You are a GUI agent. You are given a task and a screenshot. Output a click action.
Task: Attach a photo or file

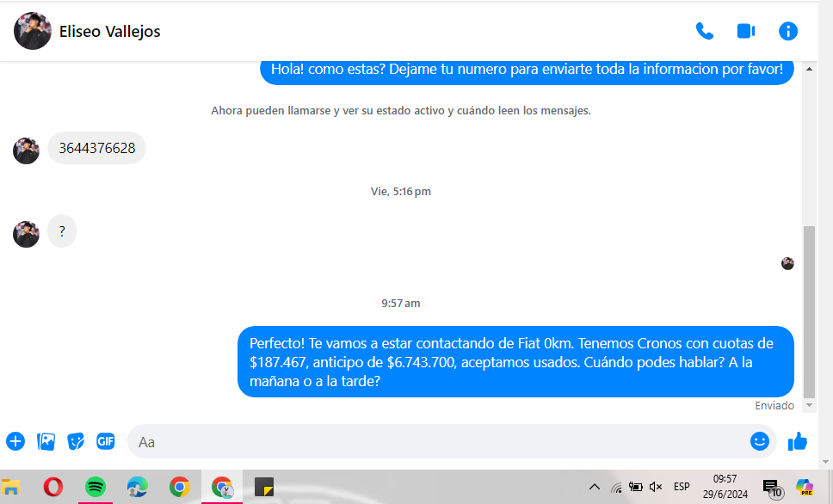tap(46, 441)
